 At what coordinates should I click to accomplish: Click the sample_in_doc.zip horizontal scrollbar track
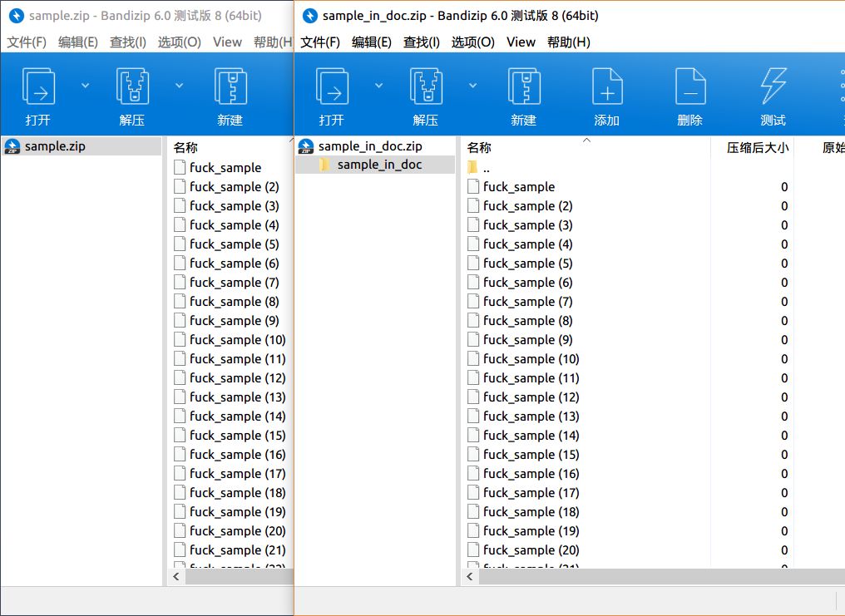(662, 576)
